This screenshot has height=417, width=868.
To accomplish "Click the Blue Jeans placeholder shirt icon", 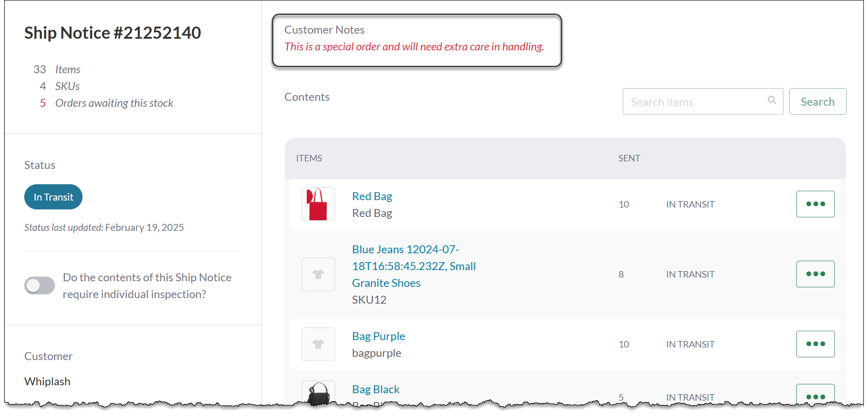I will click(318, 274).
